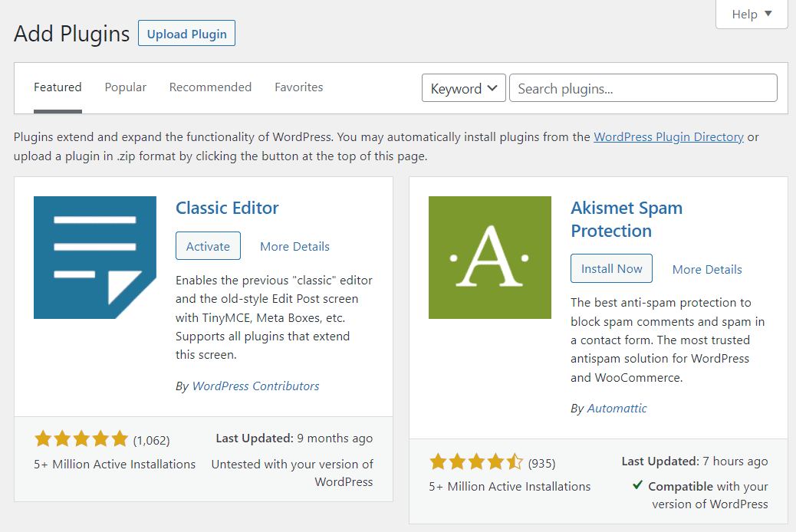The width and height of the screenshot is (796, 532).
Task: Switch to the Popular tab
Action: point(125,87)
